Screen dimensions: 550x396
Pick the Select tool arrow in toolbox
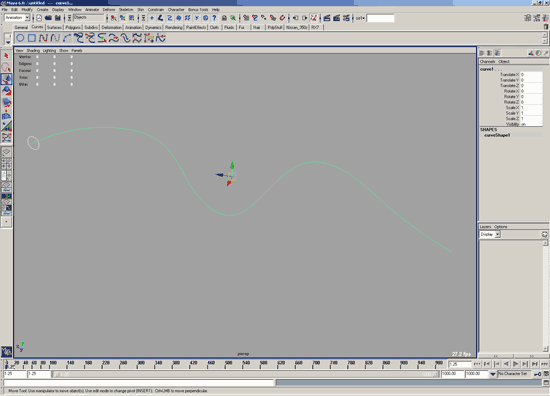pyautogui.click(x=6, y=56)
